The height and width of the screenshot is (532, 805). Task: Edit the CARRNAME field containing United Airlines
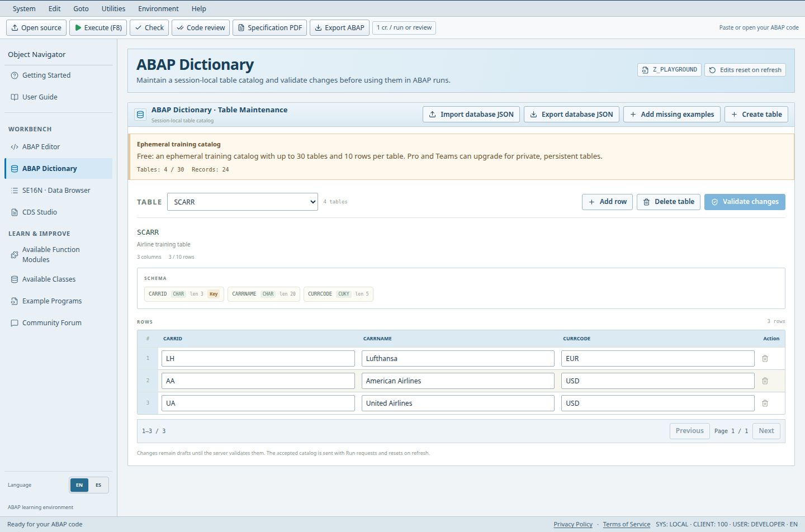point(458,403)
